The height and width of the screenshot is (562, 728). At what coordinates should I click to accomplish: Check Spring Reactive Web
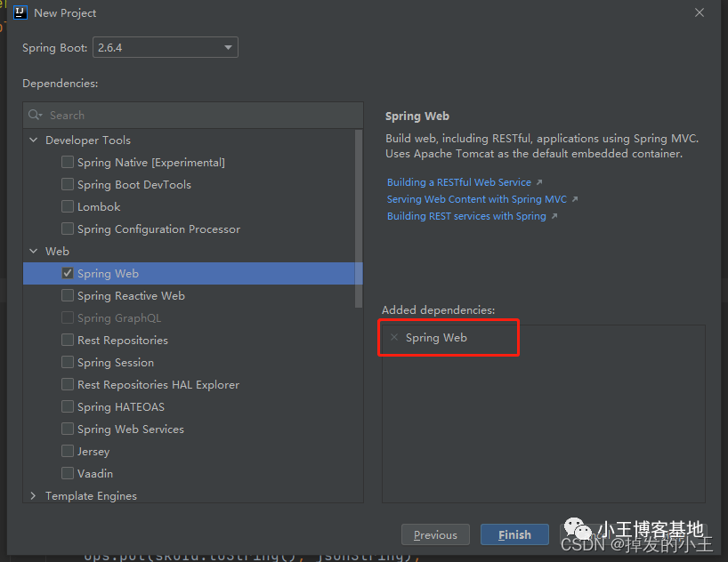[68, 295]
